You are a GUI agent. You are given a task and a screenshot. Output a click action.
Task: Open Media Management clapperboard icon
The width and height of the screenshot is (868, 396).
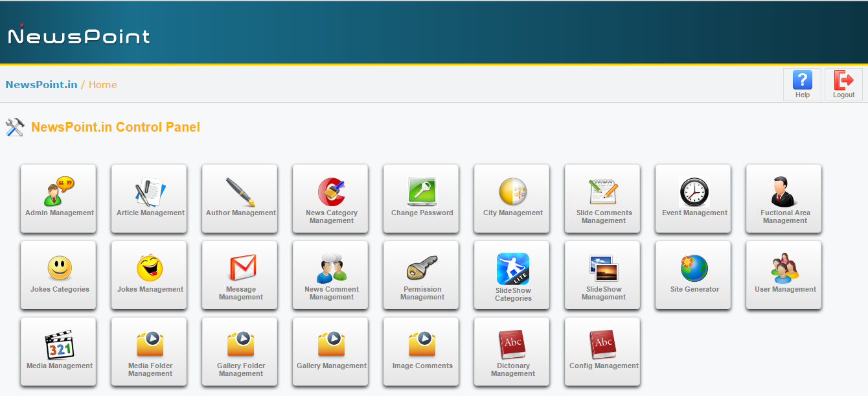coord(60,344)
